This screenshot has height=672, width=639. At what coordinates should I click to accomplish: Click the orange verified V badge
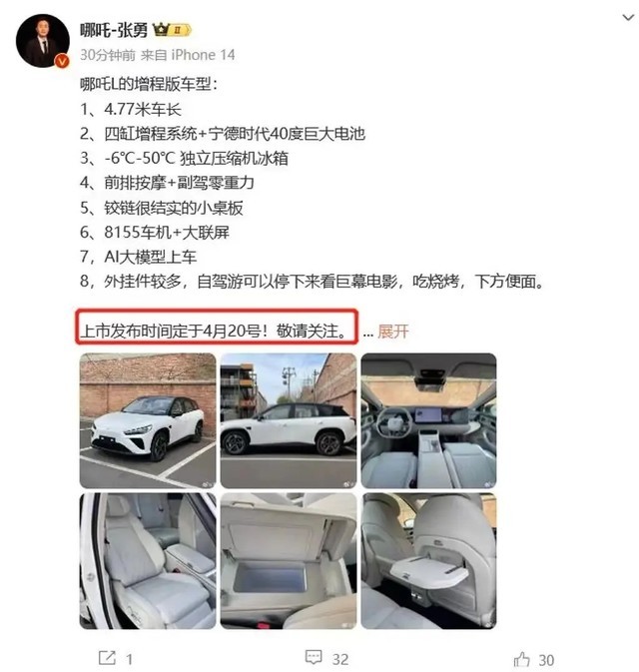click(63, 61)
